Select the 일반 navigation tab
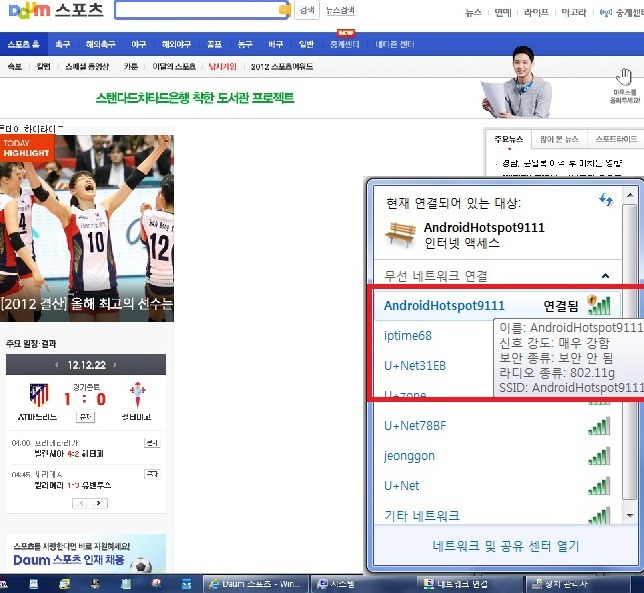The width and height of the screenshot is (644, 593). tap(306, 44)
